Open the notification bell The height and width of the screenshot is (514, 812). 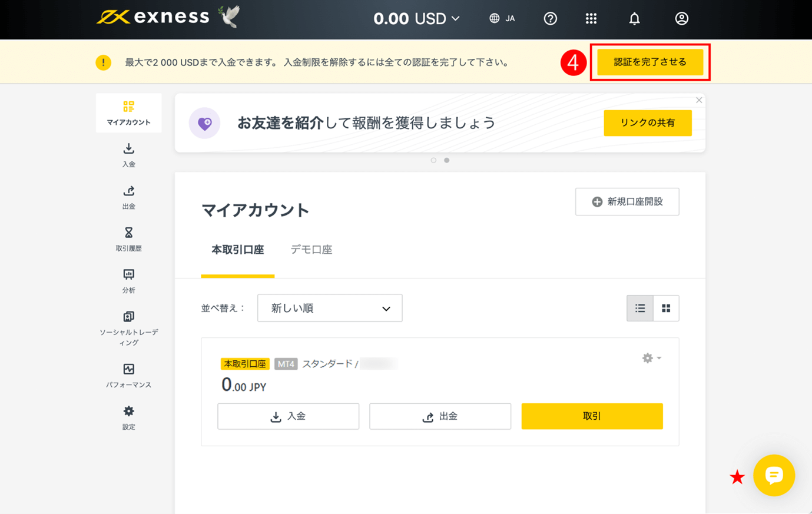point(634,18)
